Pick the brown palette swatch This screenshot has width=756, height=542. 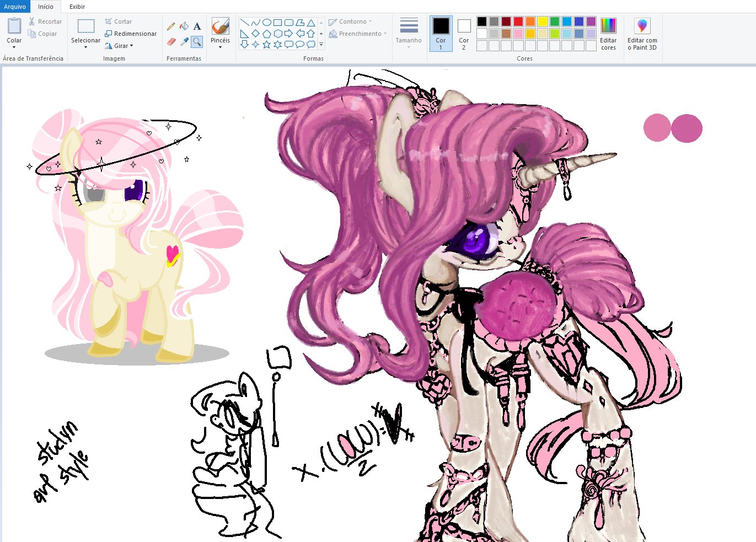point(506,34)
